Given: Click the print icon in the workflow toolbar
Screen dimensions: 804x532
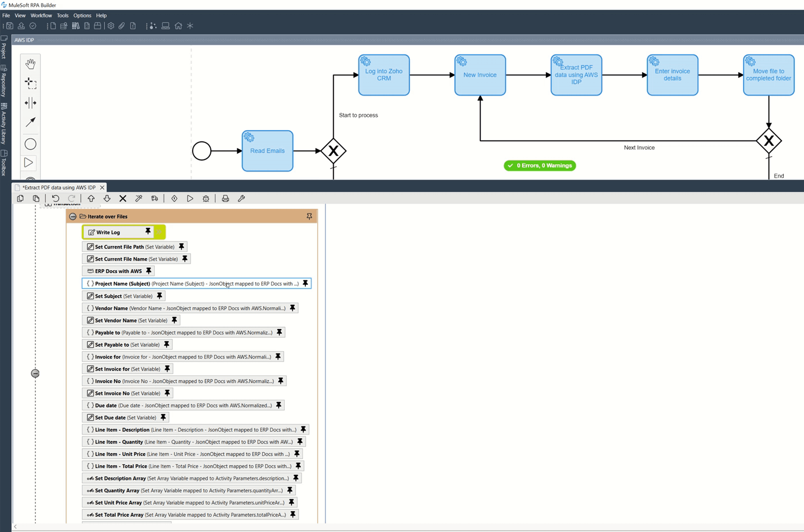Looking at the screenshot, I should [226, 199].
